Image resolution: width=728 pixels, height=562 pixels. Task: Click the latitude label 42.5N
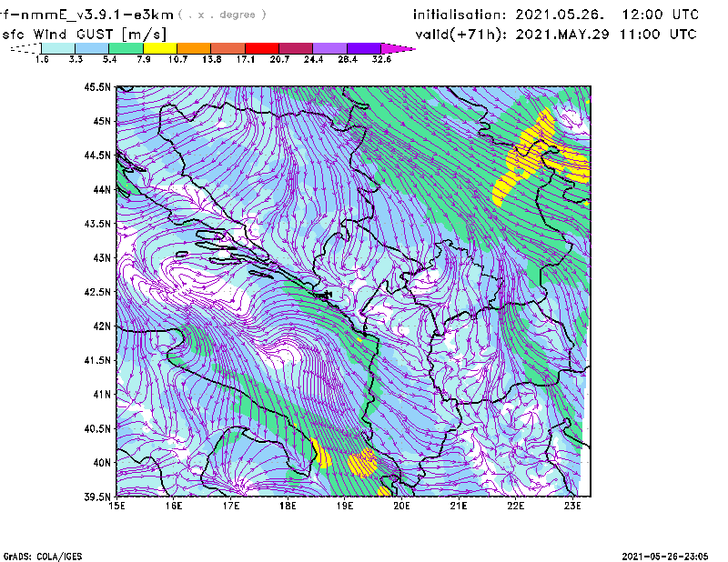click(x=97, y=292)
